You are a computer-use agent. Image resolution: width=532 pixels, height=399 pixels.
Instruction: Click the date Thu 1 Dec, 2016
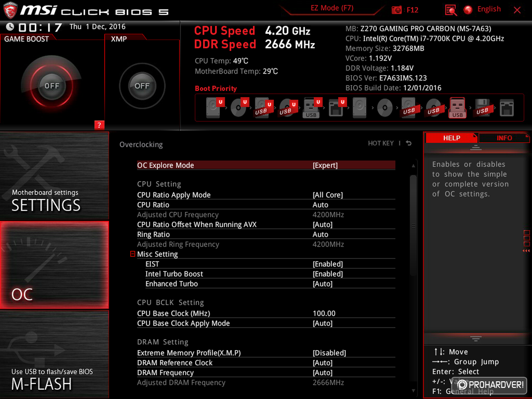98,27
